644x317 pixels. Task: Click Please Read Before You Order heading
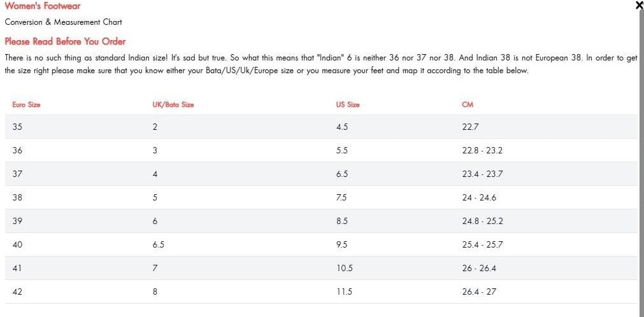click(65, 41)
